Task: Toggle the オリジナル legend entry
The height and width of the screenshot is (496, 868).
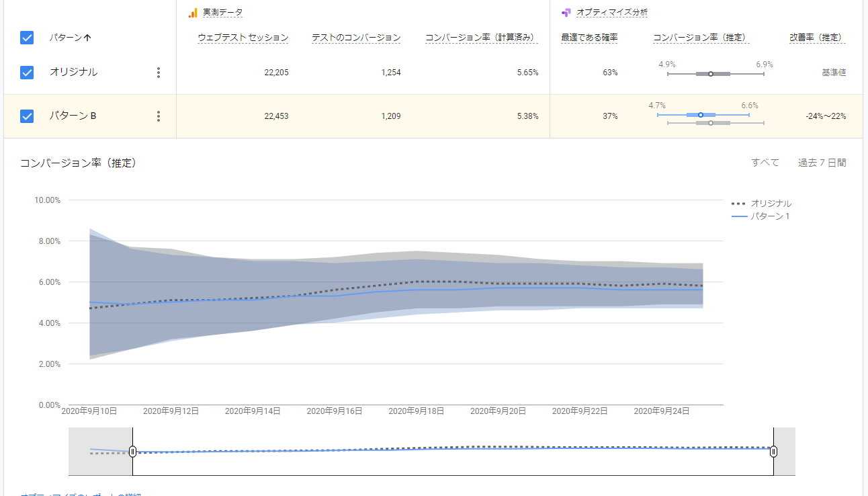Action: [761, 203]
